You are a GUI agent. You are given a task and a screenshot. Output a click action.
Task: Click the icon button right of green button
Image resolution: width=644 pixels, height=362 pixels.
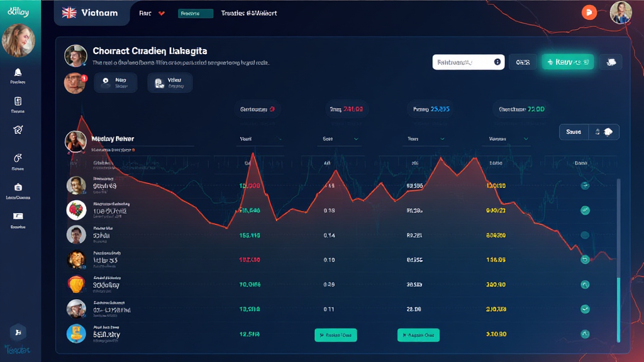610,62
